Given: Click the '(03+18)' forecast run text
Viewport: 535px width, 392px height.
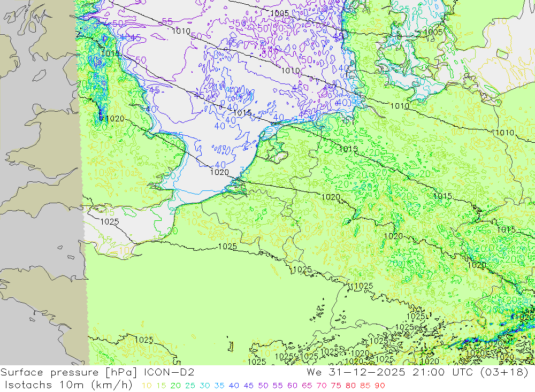Looking at the screenshot, I should point(505,372).
